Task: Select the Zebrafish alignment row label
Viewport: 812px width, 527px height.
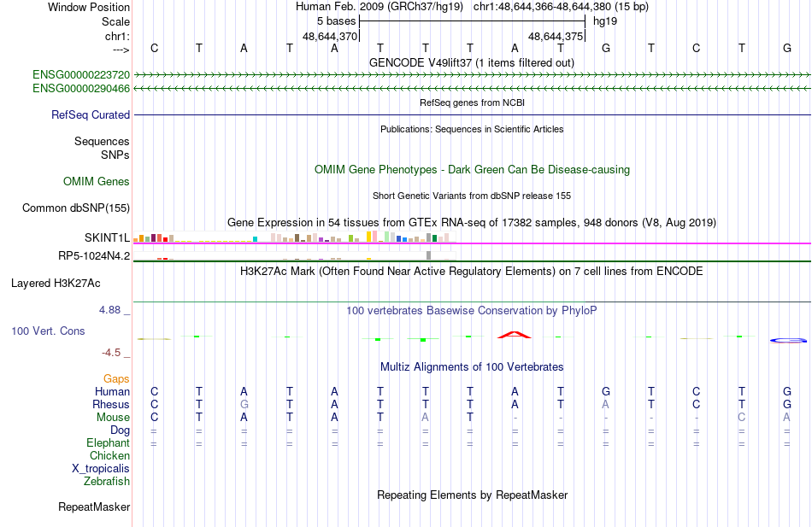Action: [x=107, y=482]
